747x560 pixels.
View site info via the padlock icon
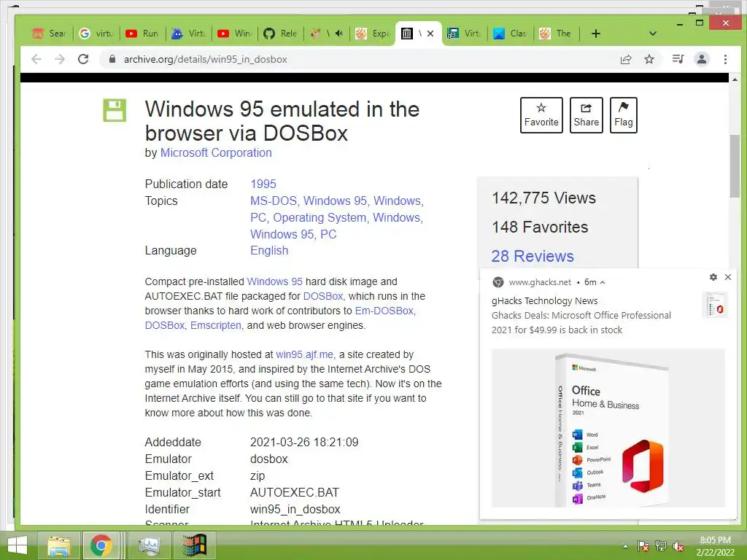click(x=112, y=59)
